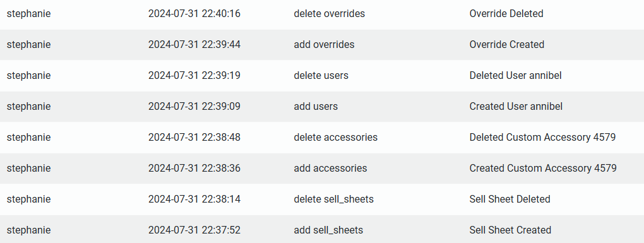The height and width of the screenshot is (243, 644).
Task: Click stephanie in the 22:37:52 row
Action: click(x=29, y=230)
